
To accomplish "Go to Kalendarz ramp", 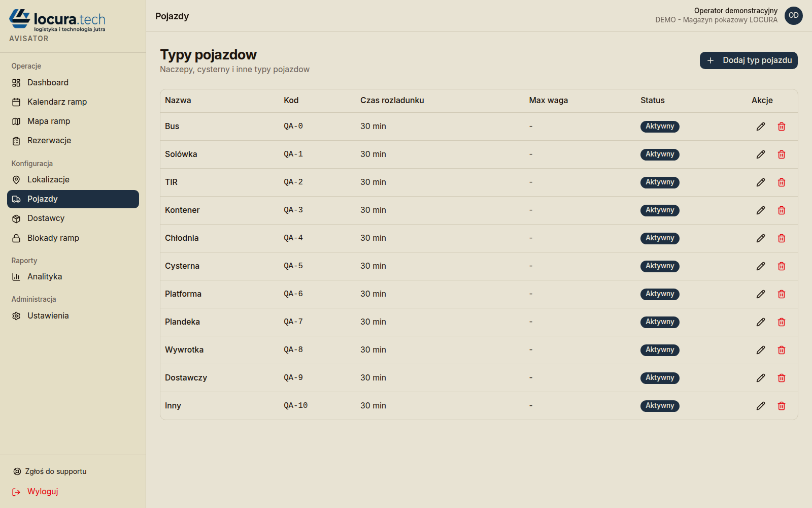I will (x=73, y=102).
